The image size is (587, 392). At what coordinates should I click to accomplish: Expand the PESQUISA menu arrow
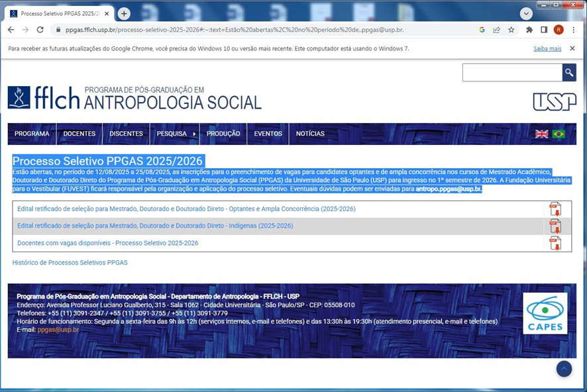194,134
